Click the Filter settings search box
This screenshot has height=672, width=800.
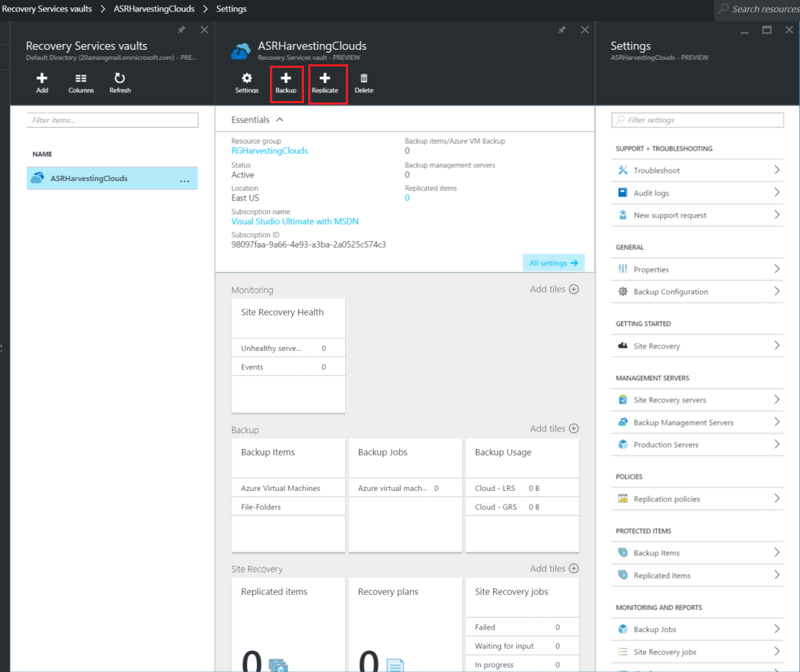pos(697,120)
